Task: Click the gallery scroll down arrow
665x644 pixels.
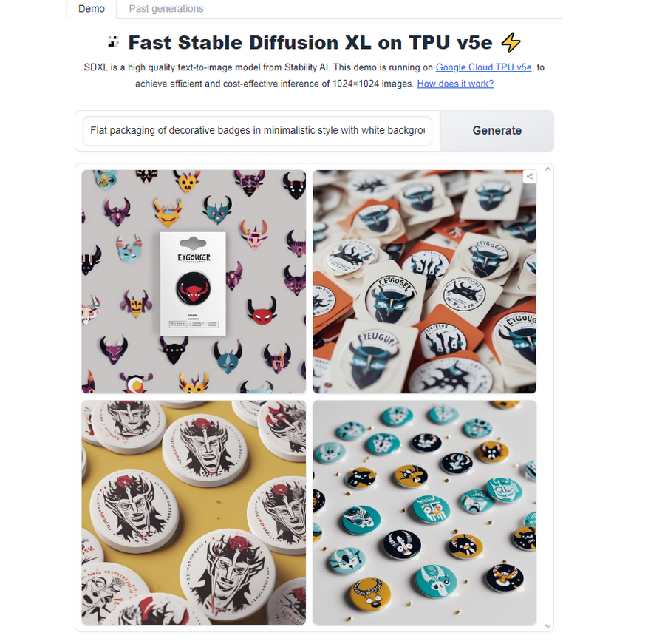Action: 548,626
